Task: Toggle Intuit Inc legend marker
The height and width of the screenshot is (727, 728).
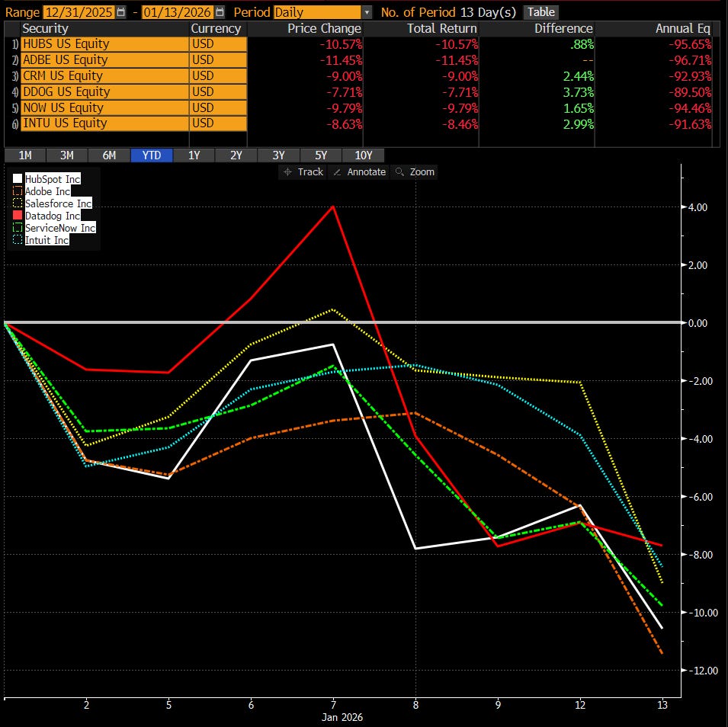Action: pos(18,239)
